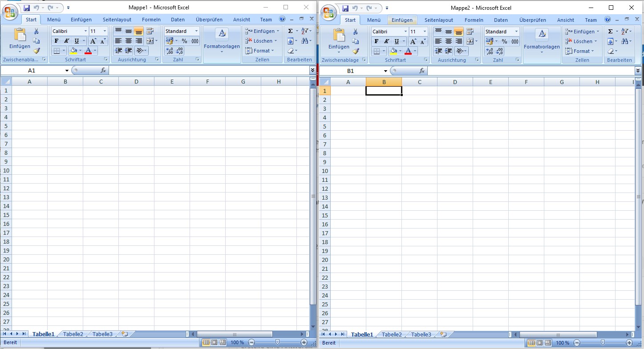Click the text orientation icon in Mappe2
644x349 pixels.
[460, 51]
